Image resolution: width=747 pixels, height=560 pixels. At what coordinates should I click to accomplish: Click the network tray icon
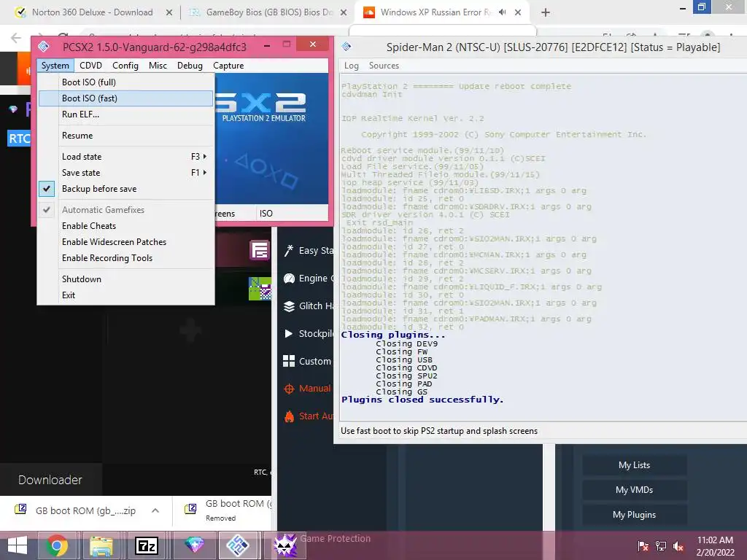pyautogui.click(x=661, y=545)
